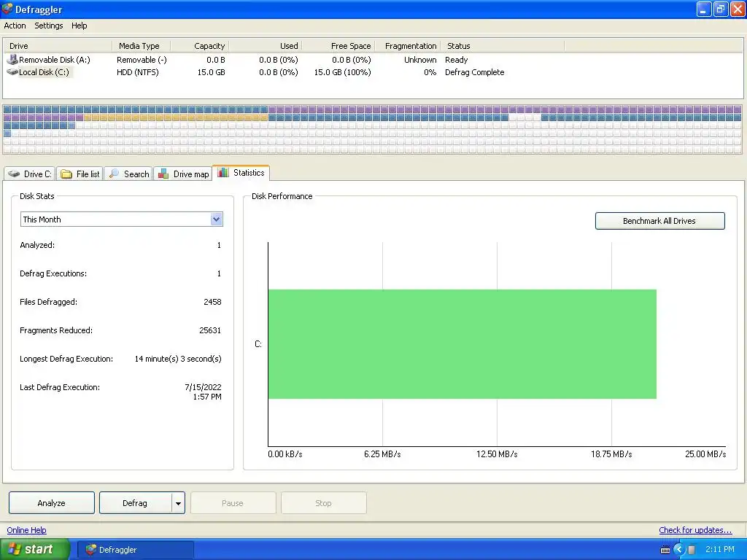Click the '7/15/2022' last defrag date
The width and height of the screenshot is (747, 560).
point(203,387)
